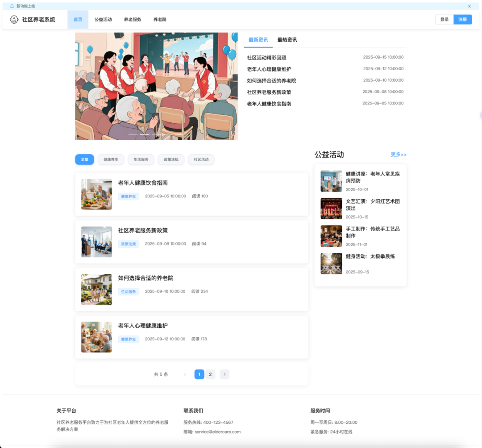
Task: Activate the 社区活动 filter pill
Action: [x=201, y=159]
